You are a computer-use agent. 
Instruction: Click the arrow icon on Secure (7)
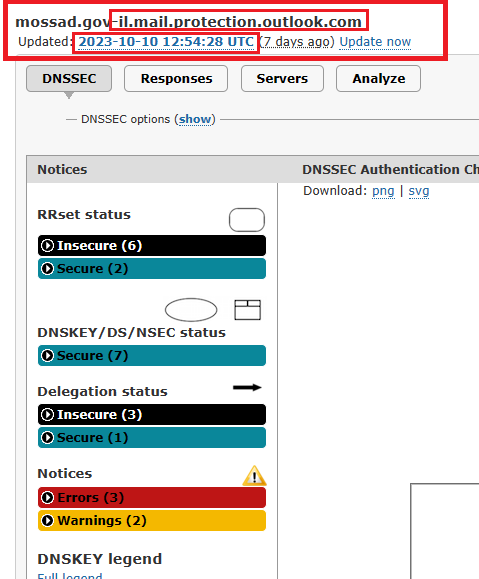pos(47,356)
